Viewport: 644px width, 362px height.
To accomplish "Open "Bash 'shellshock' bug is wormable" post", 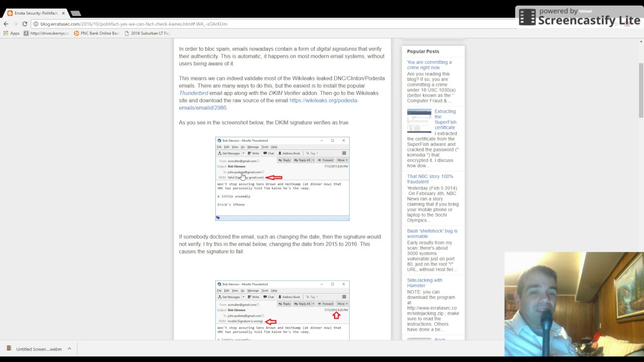I will [x=432, y=233].
